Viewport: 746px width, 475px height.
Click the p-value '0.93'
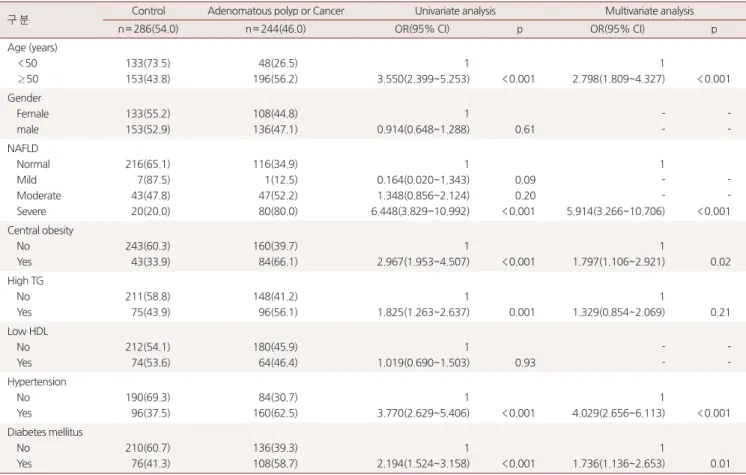[x=525, y=363]
